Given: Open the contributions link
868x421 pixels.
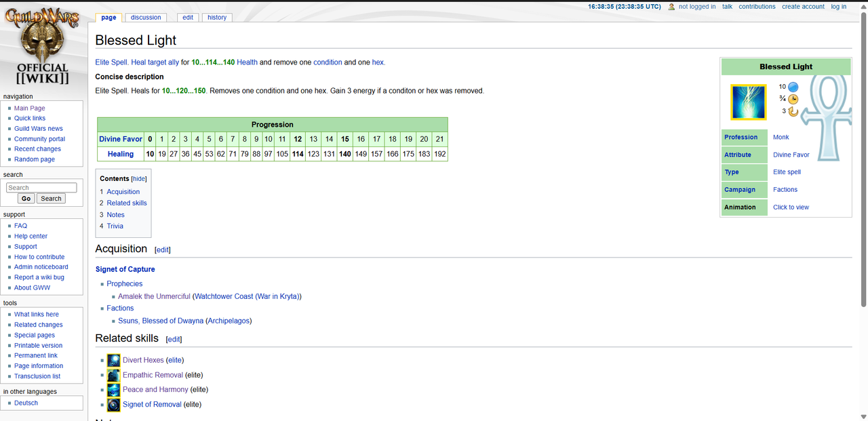Looking at the screenshot, I should [x=757, y=7].
